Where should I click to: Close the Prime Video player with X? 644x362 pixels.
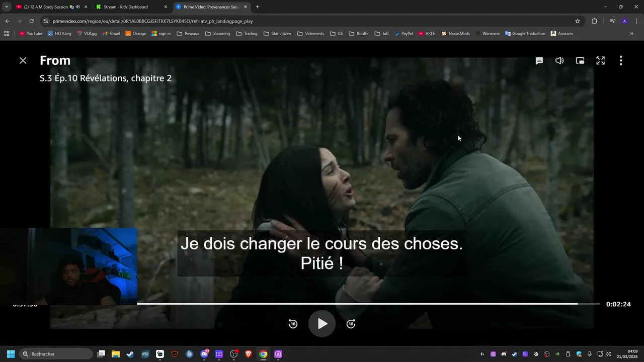coord(23,60)
